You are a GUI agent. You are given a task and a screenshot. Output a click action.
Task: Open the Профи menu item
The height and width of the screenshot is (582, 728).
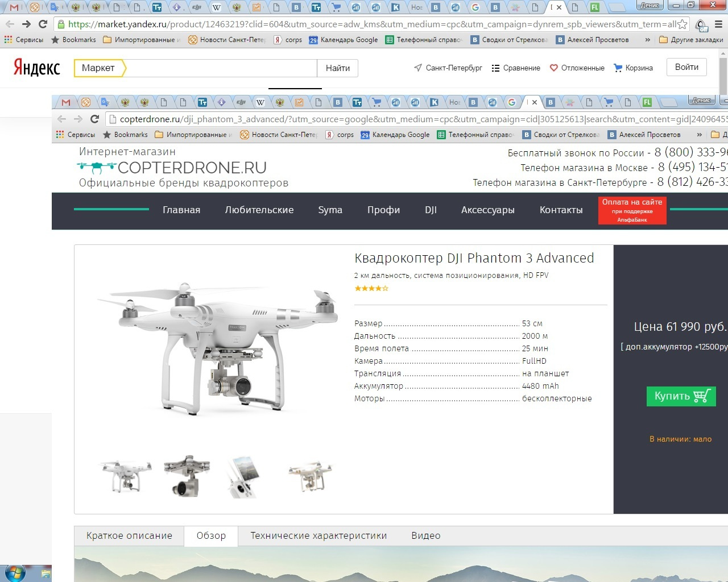click(x=383, y=210)
